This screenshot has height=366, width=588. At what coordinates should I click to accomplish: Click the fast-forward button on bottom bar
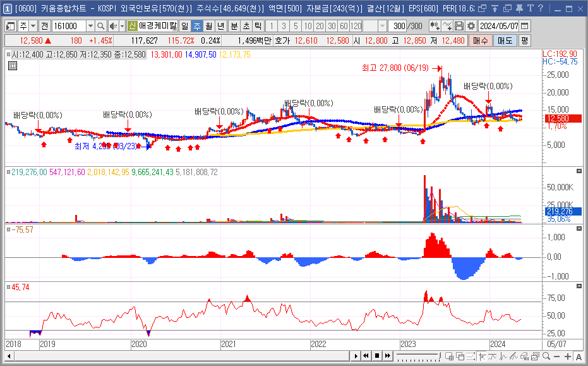[x=388, y=355]
